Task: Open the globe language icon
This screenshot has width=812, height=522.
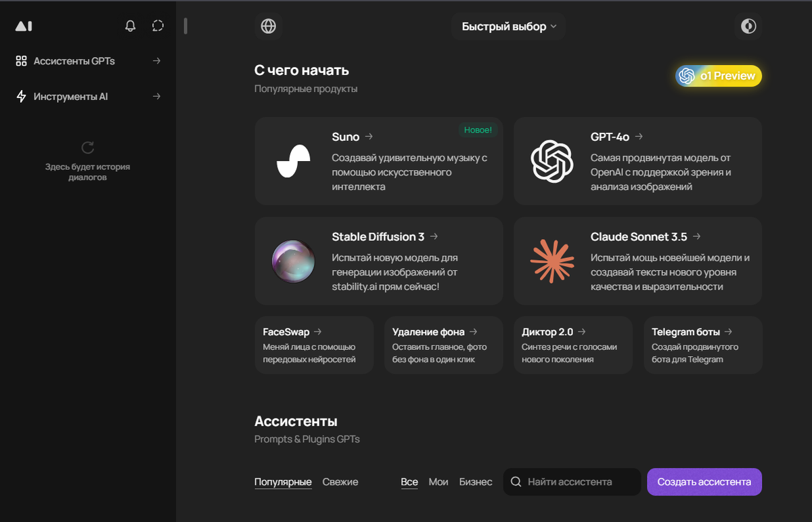Action: [269, 26]
